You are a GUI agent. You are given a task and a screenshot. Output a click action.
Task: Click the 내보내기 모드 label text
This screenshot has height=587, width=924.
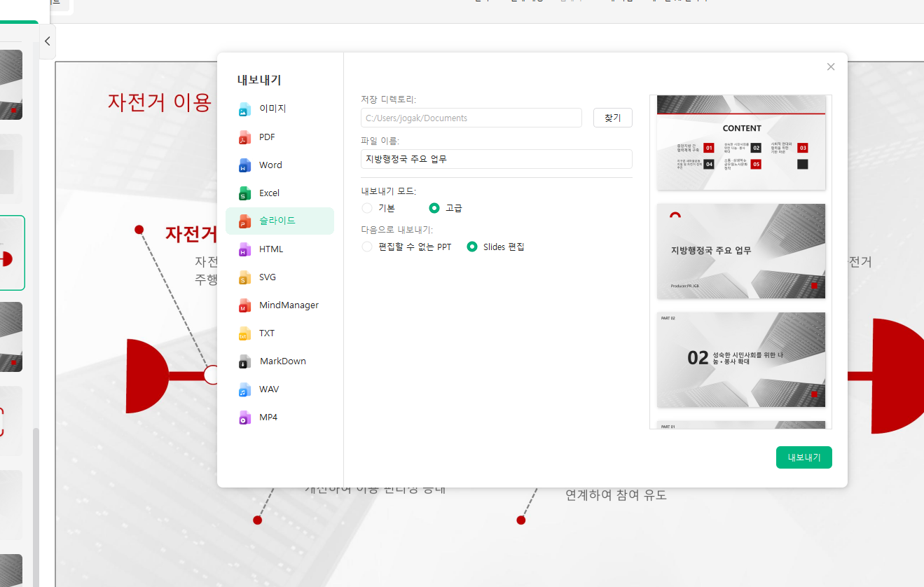[388, 191]
